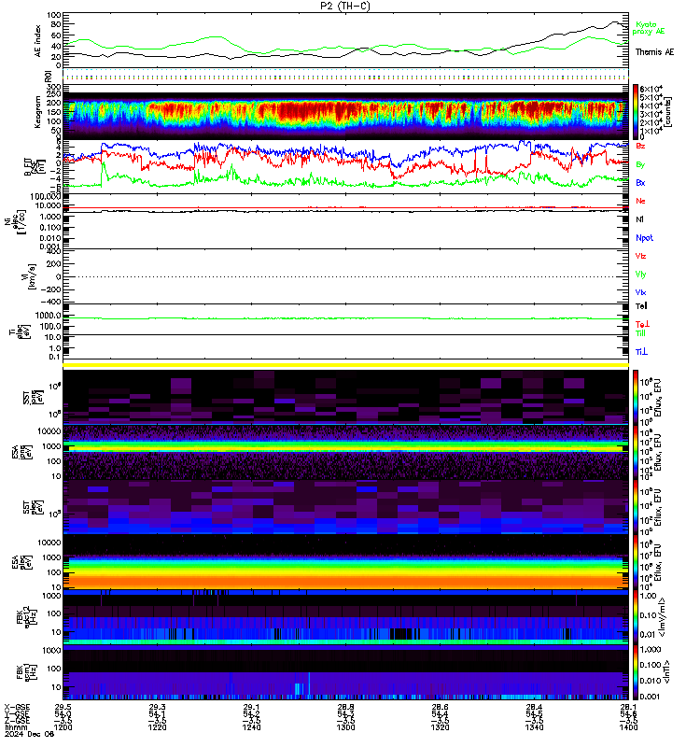Click the hhmm row label
The width and height of the screenshot is (700, 747).
16,727
